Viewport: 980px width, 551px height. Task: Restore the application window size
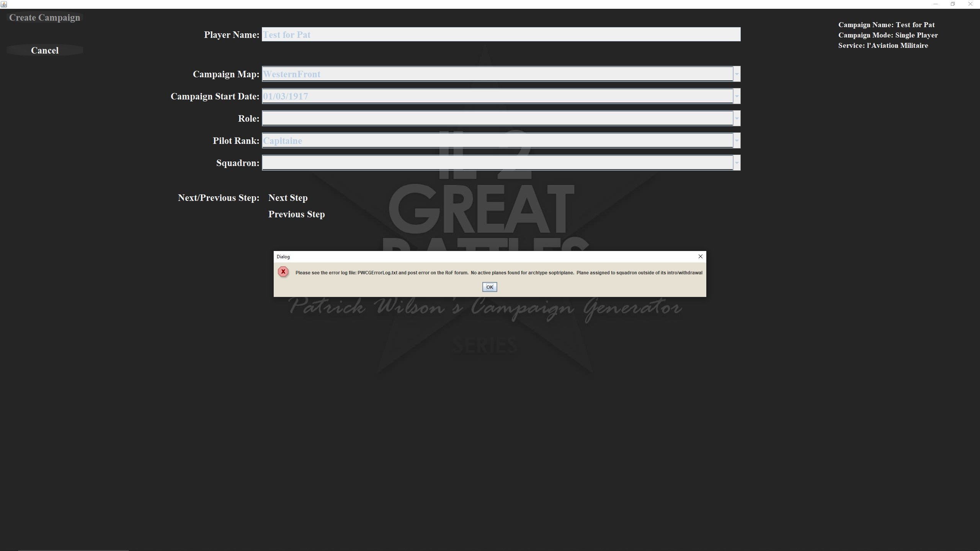[952, 4]
